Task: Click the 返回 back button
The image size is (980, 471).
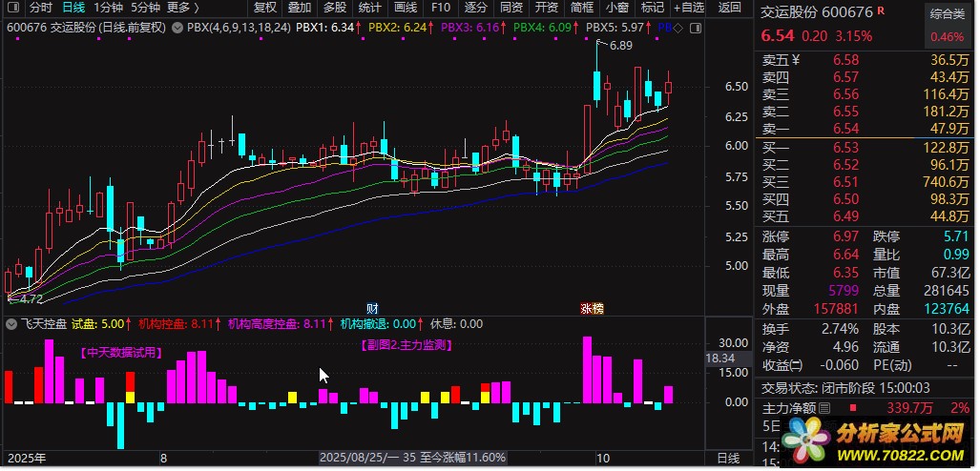Action: (x=729, y=8)
